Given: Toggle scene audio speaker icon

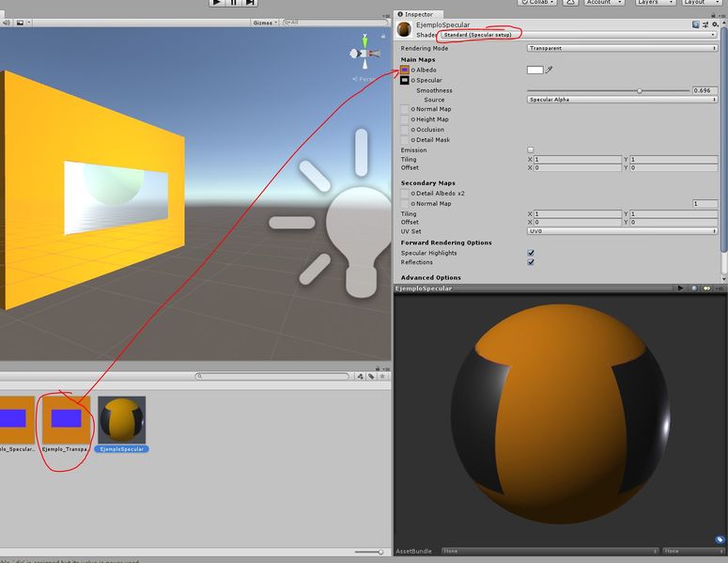Looking at the screenshot, I should point(7,23).
